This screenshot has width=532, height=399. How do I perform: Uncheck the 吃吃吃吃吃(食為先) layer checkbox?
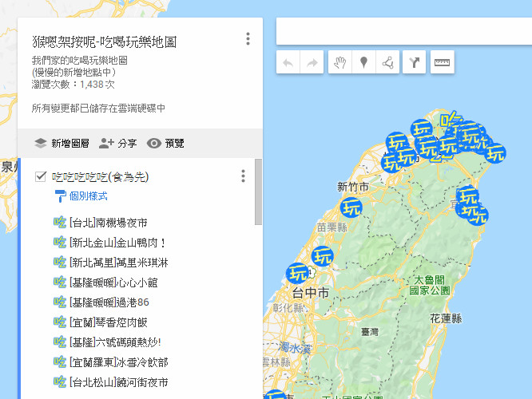coord(41,176)
